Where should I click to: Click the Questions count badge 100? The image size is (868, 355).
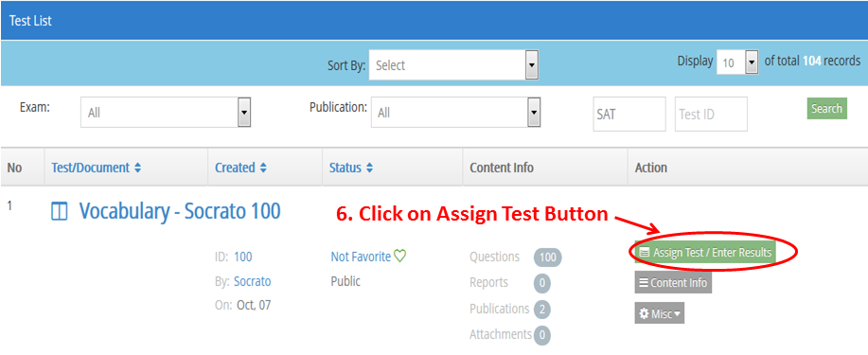547,257
